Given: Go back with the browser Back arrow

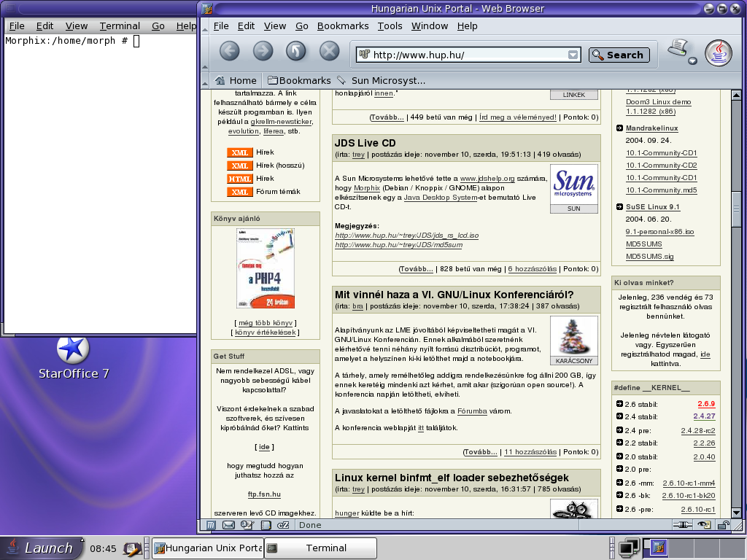Looking at the screenshot, I should (x=230, y=51).
